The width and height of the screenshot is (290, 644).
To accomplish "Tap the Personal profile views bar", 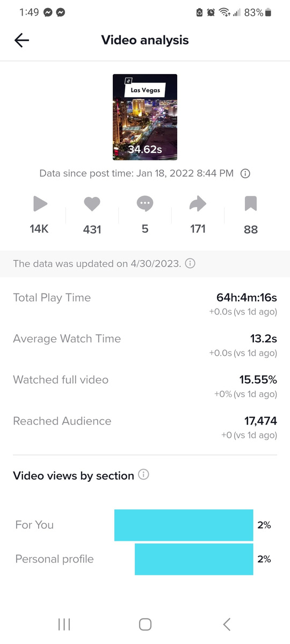I will (194, 559).
